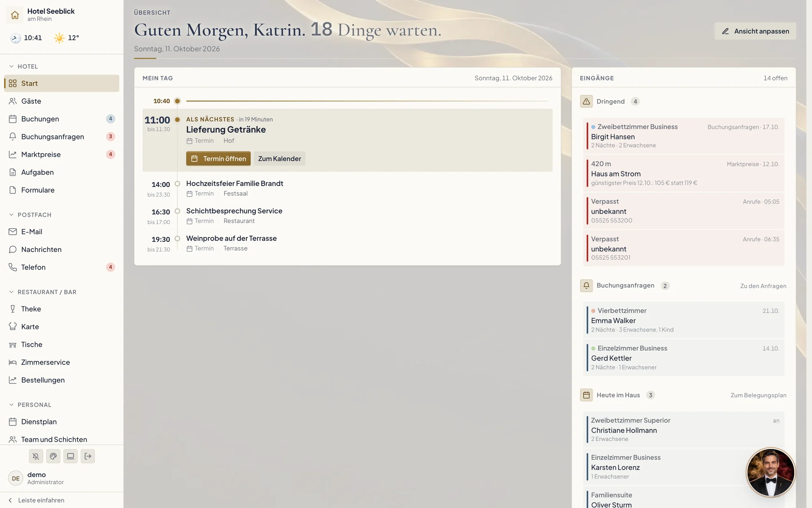The width and height of the screenshot is (812, 508).
Task: Open Dienstplan in the Personal section
Action: pos(62,422)
